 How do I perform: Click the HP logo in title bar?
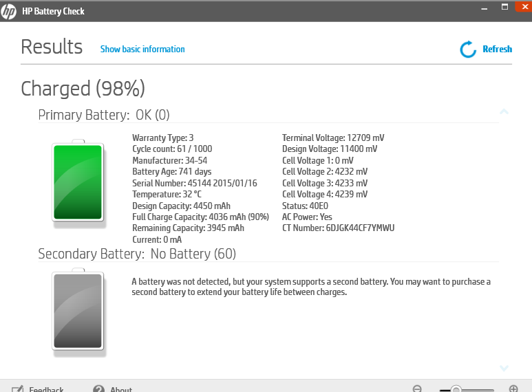coord(8,12)
